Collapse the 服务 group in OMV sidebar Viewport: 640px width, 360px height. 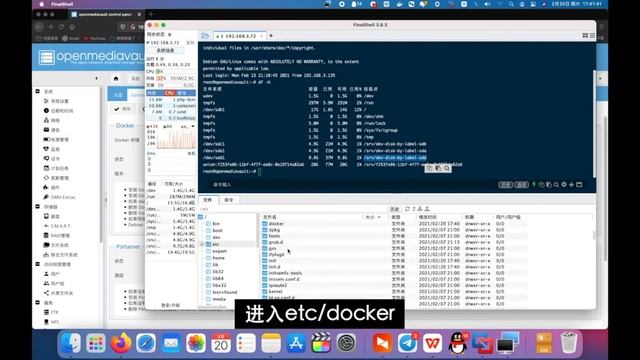coord(38,302)
